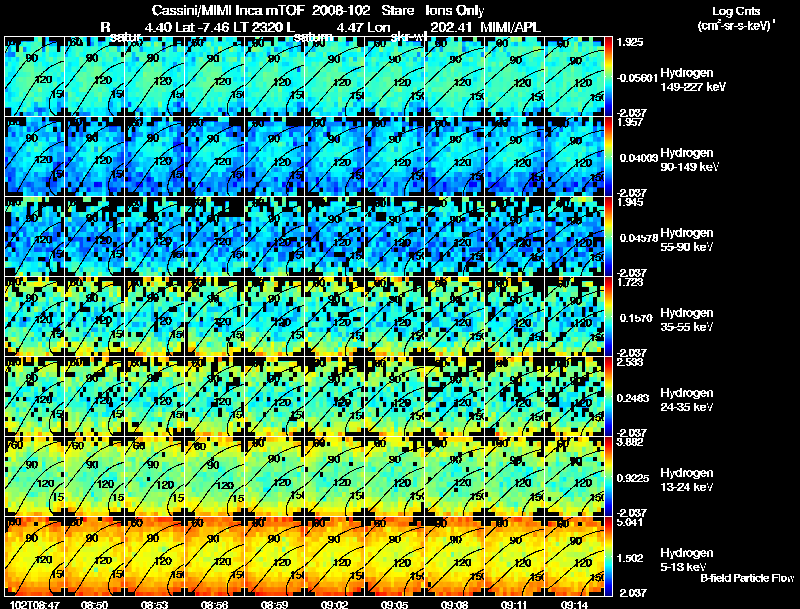The image size is (800, 609).
Task: Select the 'Hydrogen 13-24 keV' row label
Action: click(x=687, y=480)
